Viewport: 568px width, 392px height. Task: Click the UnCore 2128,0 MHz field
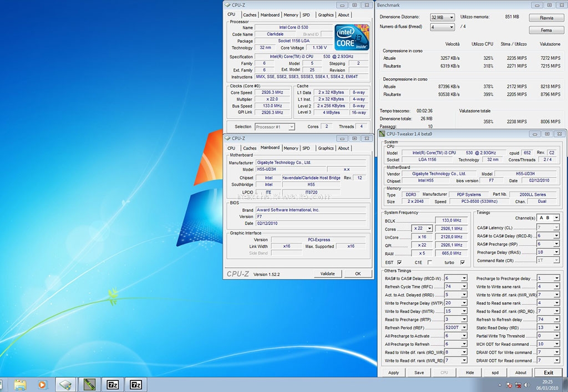pos(452,237)
